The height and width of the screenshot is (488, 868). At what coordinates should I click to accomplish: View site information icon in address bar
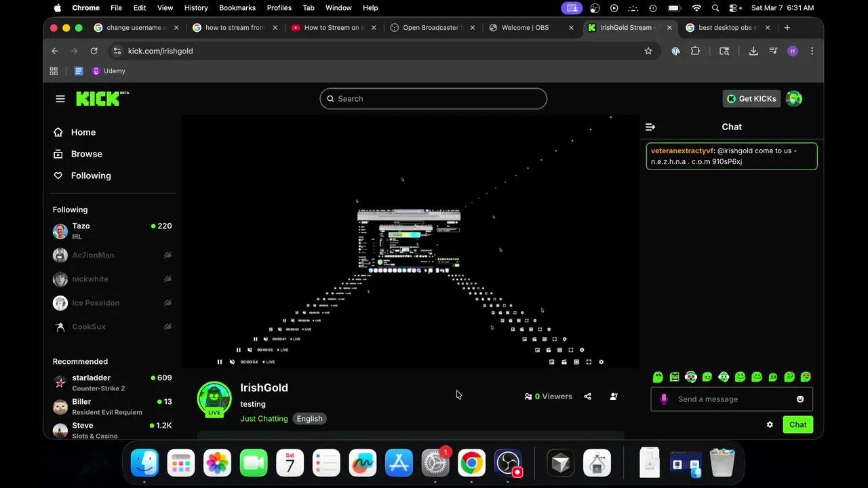(x=117, y=51)
